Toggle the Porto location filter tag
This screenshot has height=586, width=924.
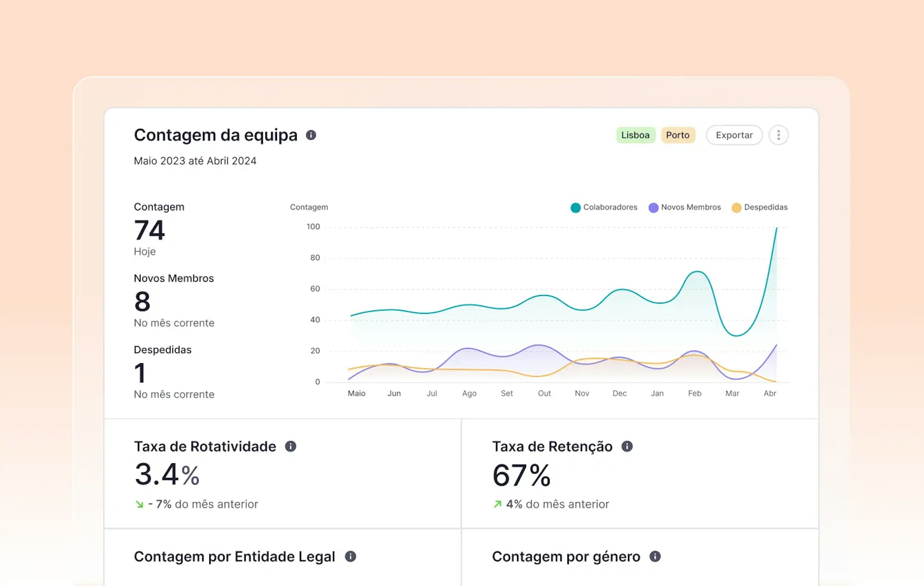pos(678,135)
